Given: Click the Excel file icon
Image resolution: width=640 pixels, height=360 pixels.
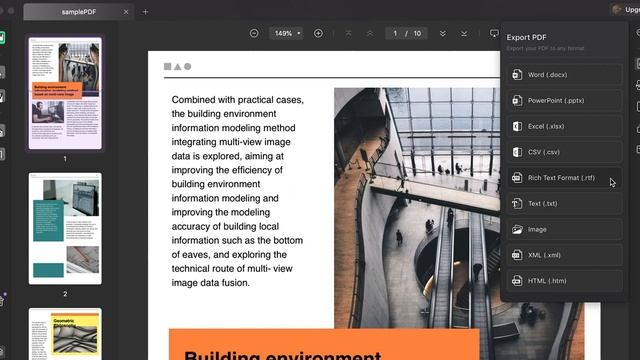Looking at the screenshot, I should [517, 126].
